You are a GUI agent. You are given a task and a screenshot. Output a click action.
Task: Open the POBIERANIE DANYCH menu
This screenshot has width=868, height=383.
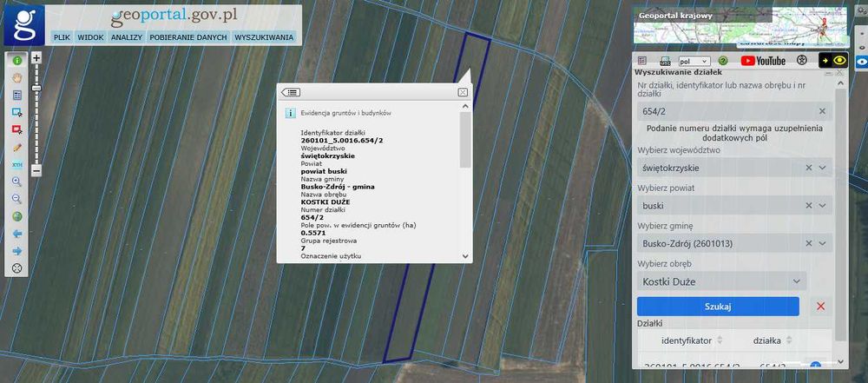pos(188,37)
